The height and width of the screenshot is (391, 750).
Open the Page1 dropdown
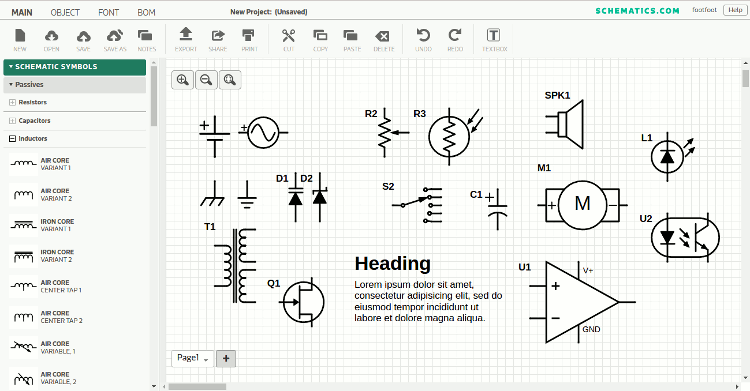193,358
